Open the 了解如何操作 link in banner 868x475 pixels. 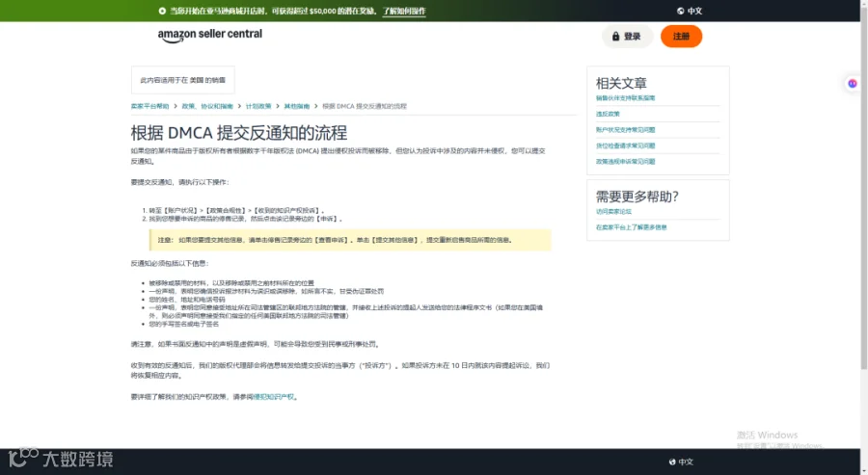404,11
